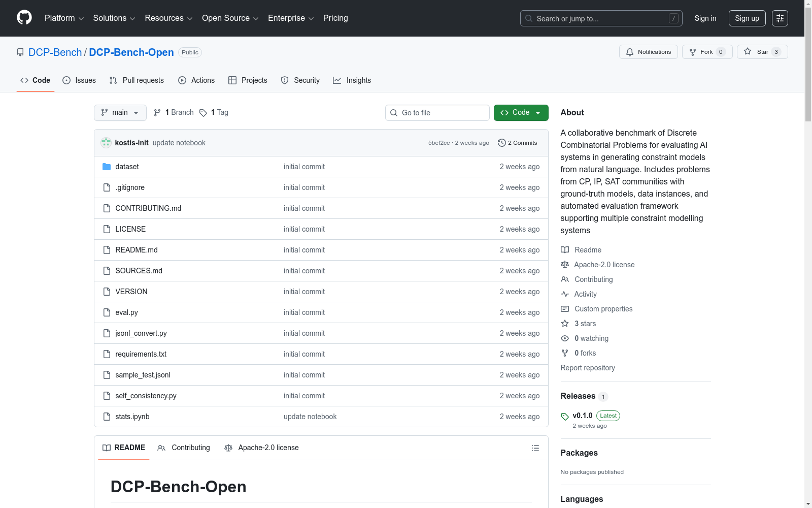
Task: Select the Apache-2.0 license tab in viewer
Action: (261, 448)
